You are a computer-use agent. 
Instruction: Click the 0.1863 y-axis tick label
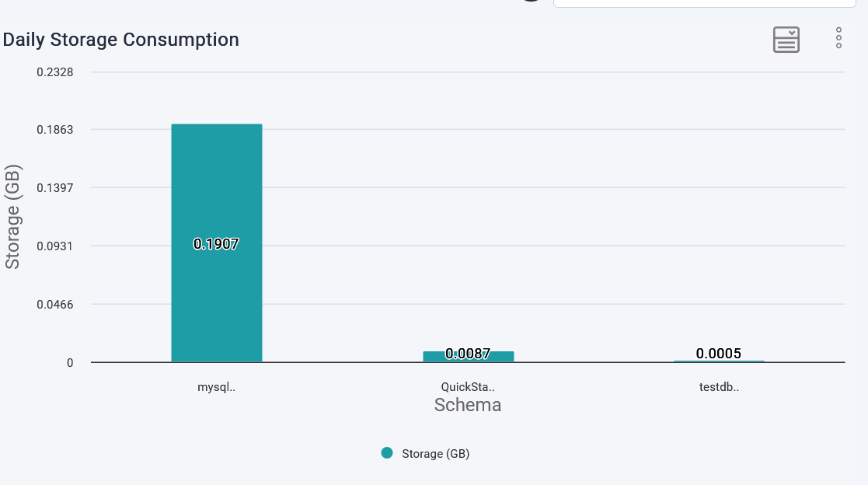click(x=55, y=130)
